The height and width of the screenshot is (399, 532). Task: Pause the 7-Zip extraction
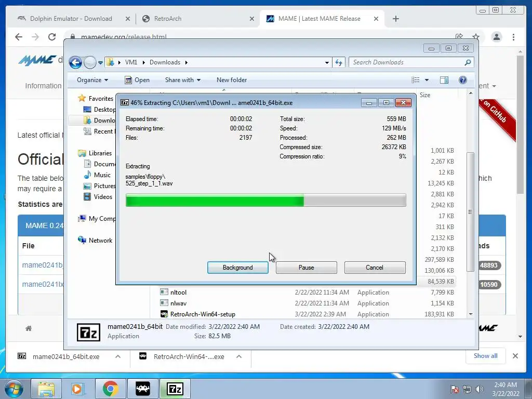[x=306, y=268]
